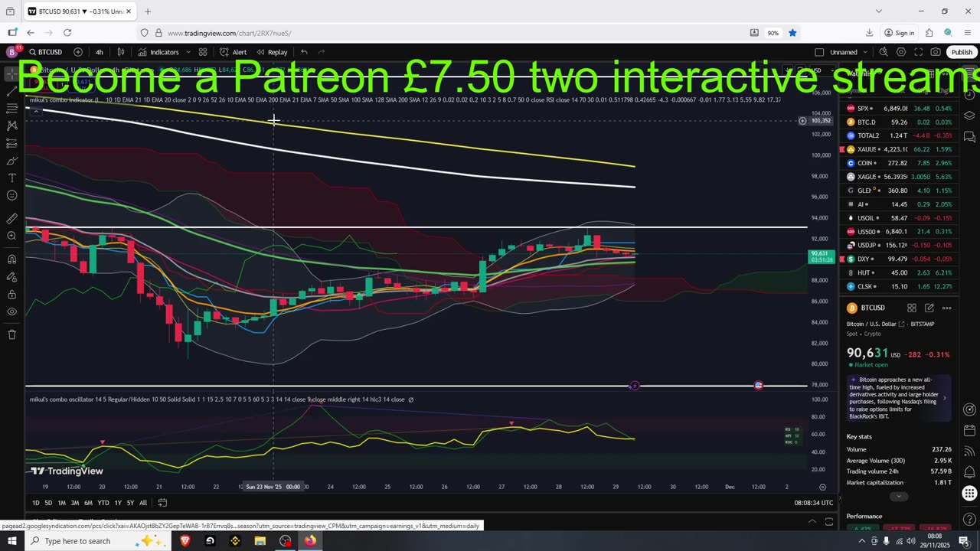
Task: Toggle stay in drawing mode
Action: pos(11,276)
